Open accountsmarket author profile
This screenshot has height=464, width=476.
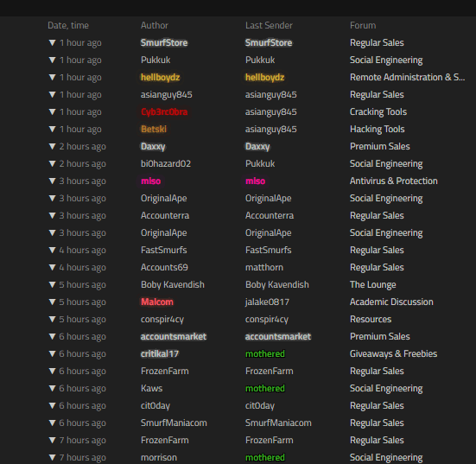174,337
